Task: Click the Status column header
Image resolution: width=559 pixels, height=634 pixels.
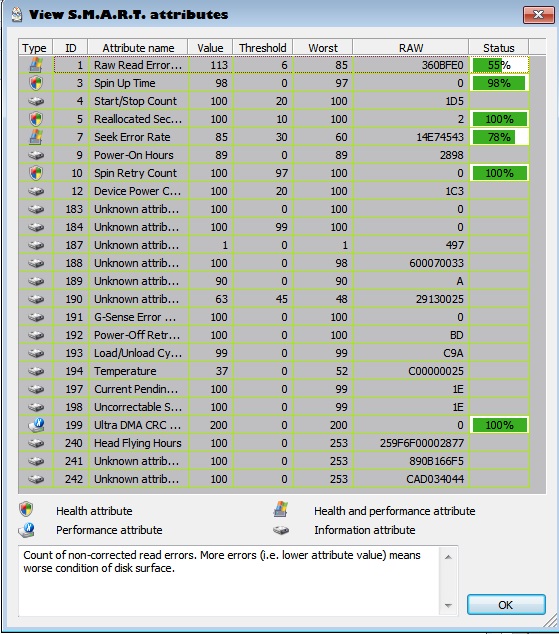Action: [498, 48]
